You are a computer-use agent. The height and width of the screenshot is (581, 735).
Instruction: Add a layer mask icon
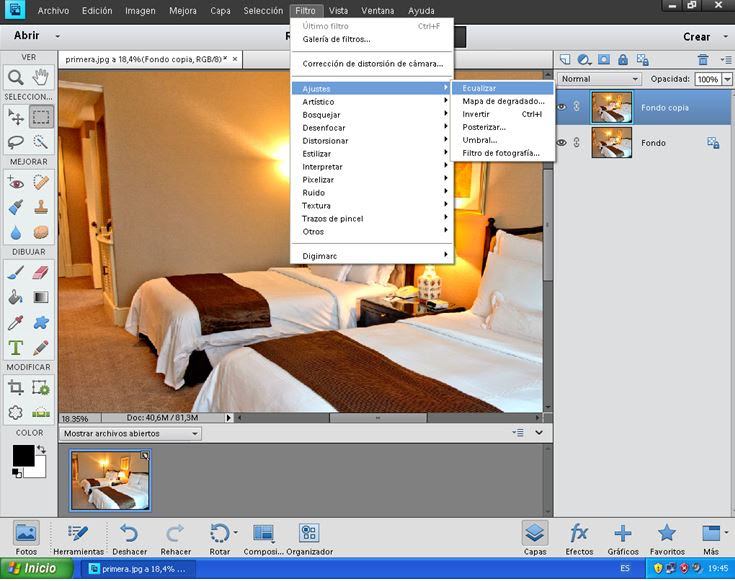click(604, 60)
